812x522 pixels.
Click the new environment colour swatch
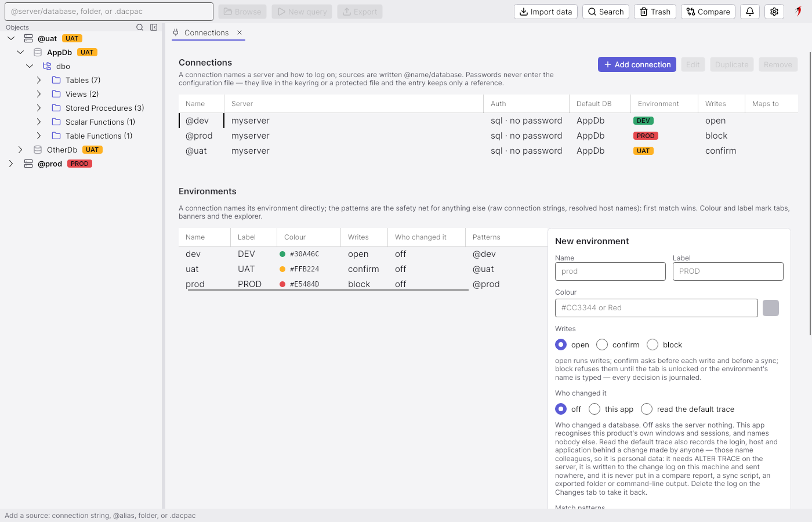click(x=771, y=308)
